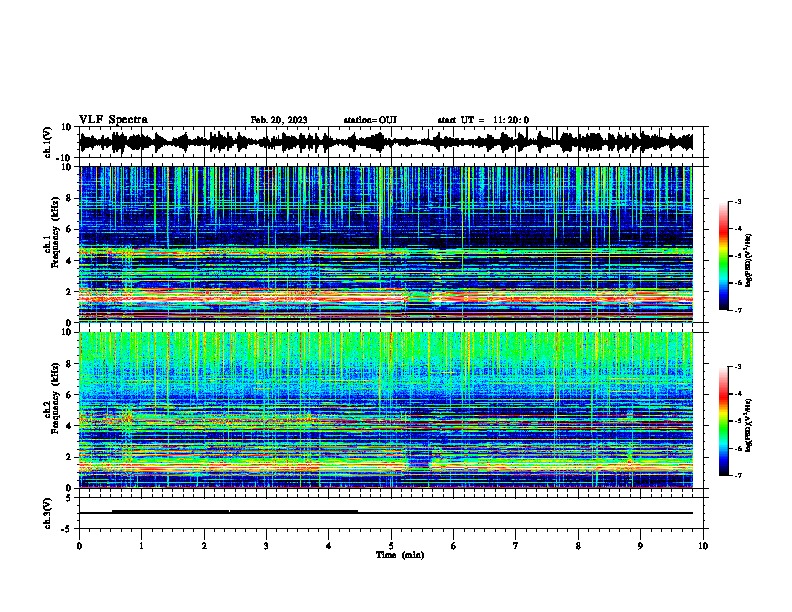Click the 'Time (min)' axis label

pyautogui.click(x=400, y=555)
